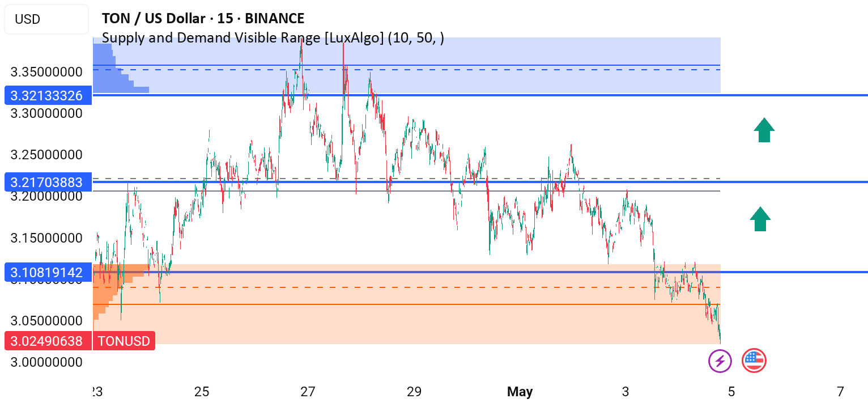Image resolution: width=868 pixels, height=407 pixels.
Task: Click the 27 date label on time axis
Action: coord(308,392)
